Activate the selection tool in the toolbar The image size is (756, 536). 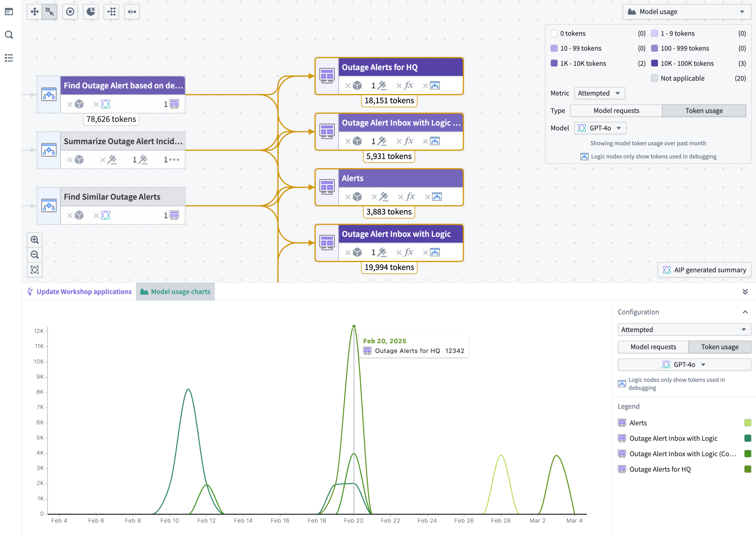tap(49, 12)
